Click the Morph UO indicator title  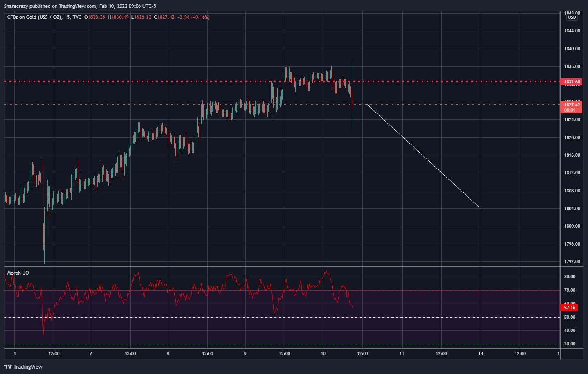click(x=18, y=273)
